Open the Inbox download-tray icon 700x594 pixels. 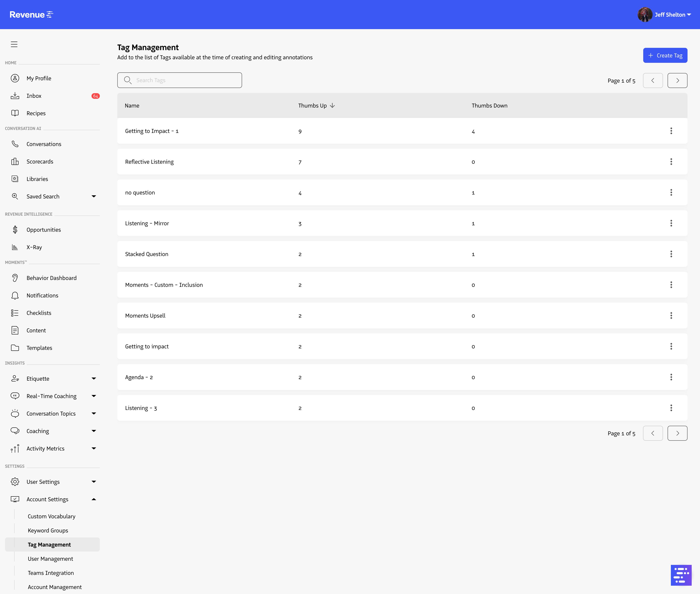(x=15, y=96)
